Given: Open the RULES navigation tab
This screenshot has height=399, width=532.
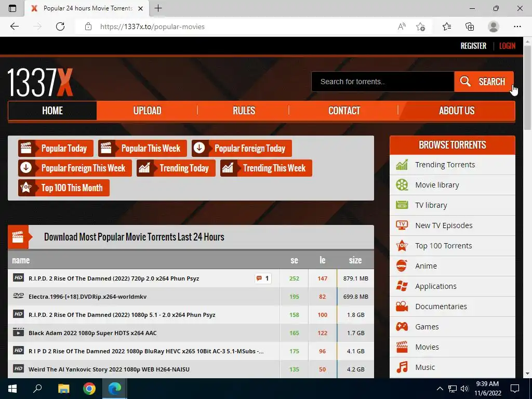Looking at the screenshot, I should [x=244, y=111].
